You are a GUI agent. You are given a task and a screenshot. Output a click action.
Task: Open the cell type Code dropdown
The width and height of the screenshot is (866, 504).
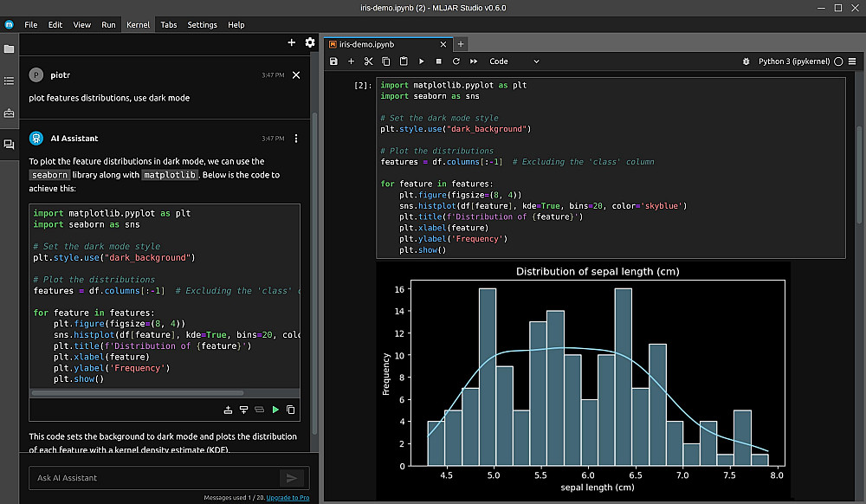(514, 61)
